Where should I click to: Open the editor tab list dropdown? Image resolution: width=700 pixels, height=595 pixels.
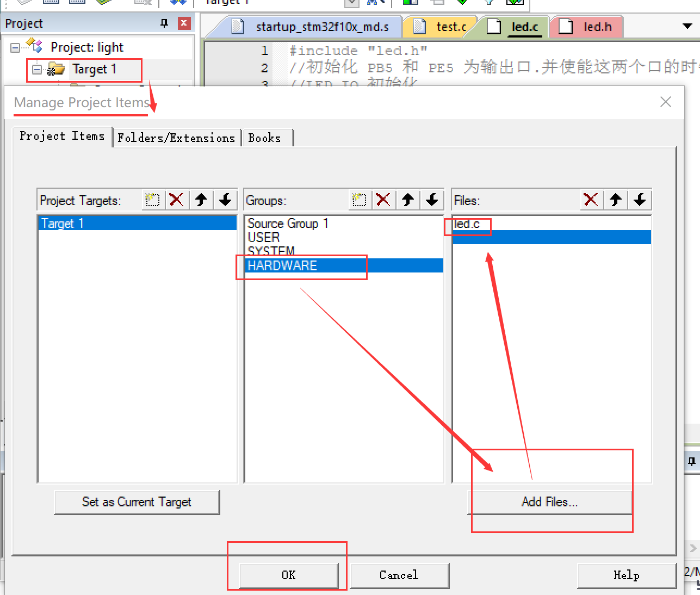coord(687,26)
